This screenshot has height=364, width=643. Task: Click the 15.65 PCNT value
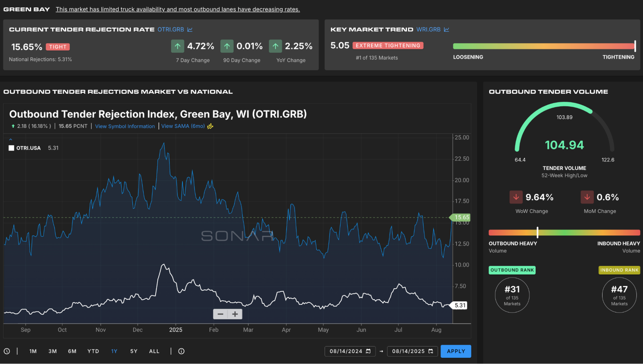[73, 126]
